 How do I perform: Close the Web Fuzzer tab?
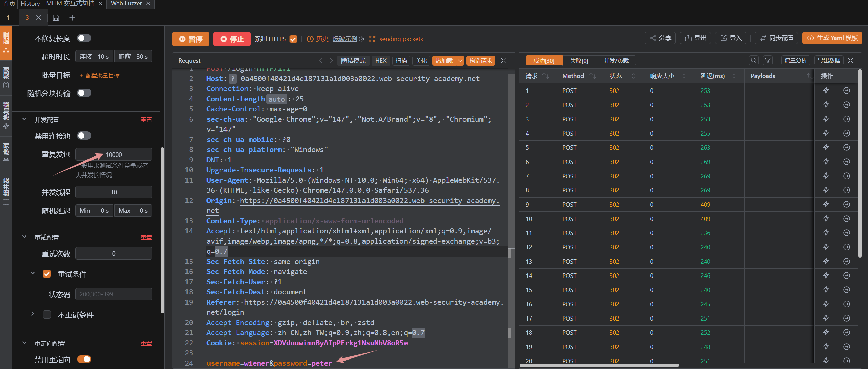coord(148,3)
